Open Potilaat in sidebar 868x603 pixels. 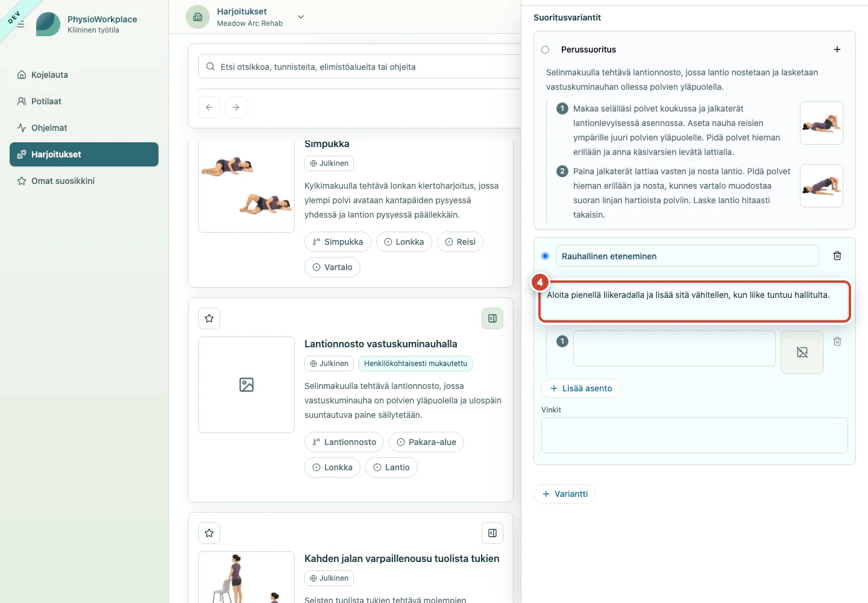[84, 101]
